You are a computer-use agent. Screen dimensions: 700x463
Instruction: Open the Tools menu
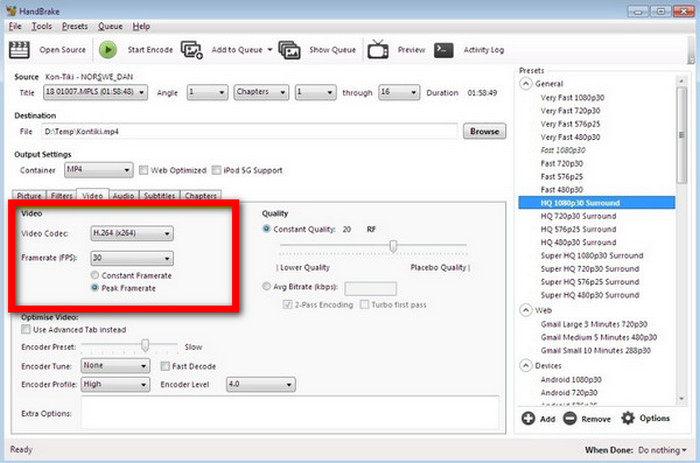point(42,26)
